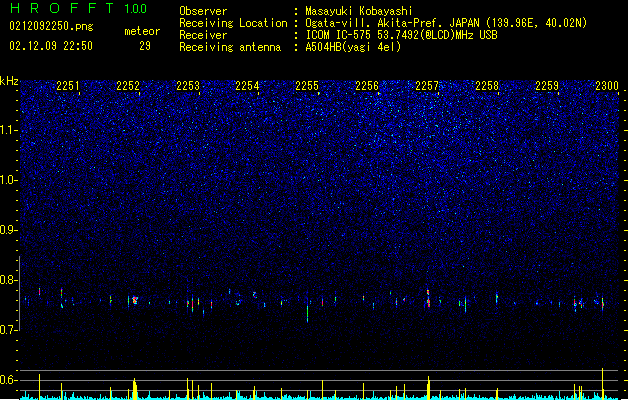Click the 2251 time axis marker

coord(68,86)
